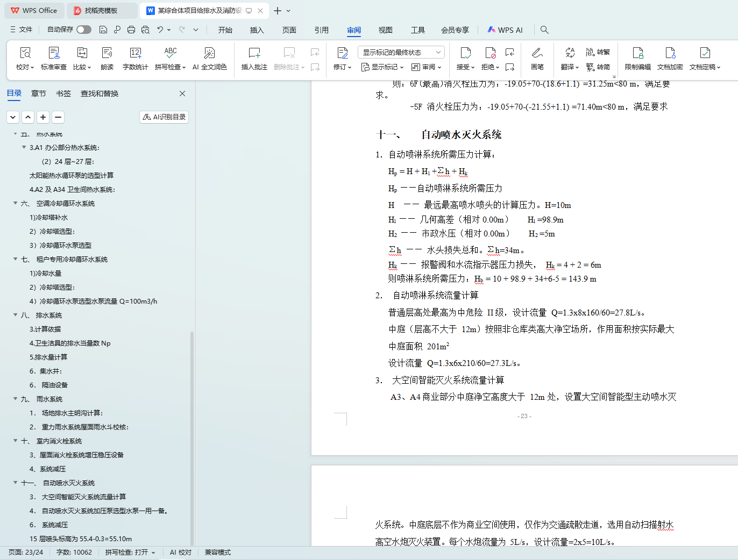Collapse the 九、雨水系统 tree node
Image resolution: width=738 pixels, height=560 pixels.
pyautogui.click(x=16, y=399)
